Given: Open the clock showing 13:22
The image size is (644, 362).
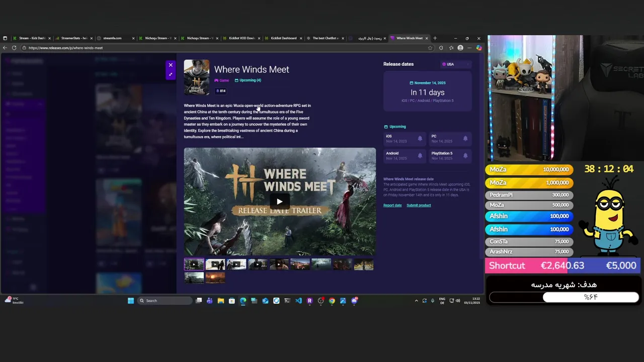Looking at the screenshot, I should pos(472,301).
